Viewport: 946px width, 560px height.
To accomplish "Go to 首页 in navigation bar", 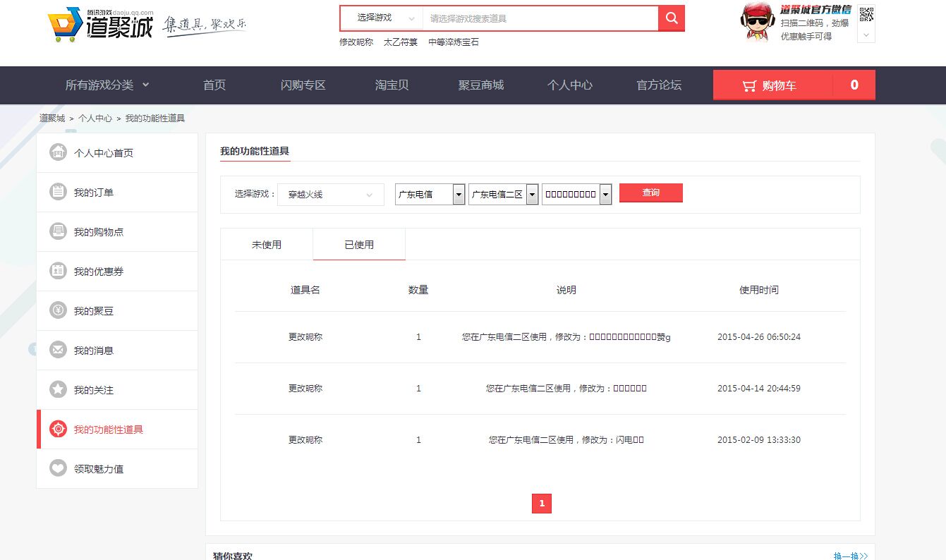I will (214, 85).
